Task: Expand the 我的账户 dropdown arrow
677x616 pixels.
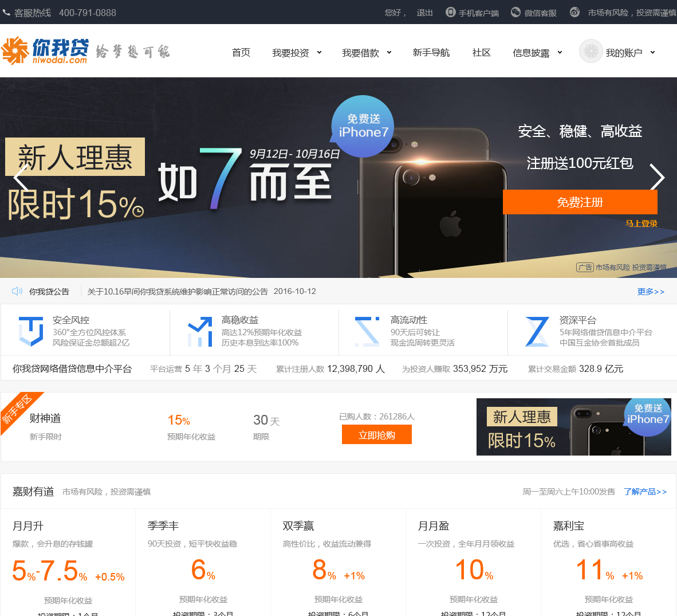Action: click(x=653, y=52)
